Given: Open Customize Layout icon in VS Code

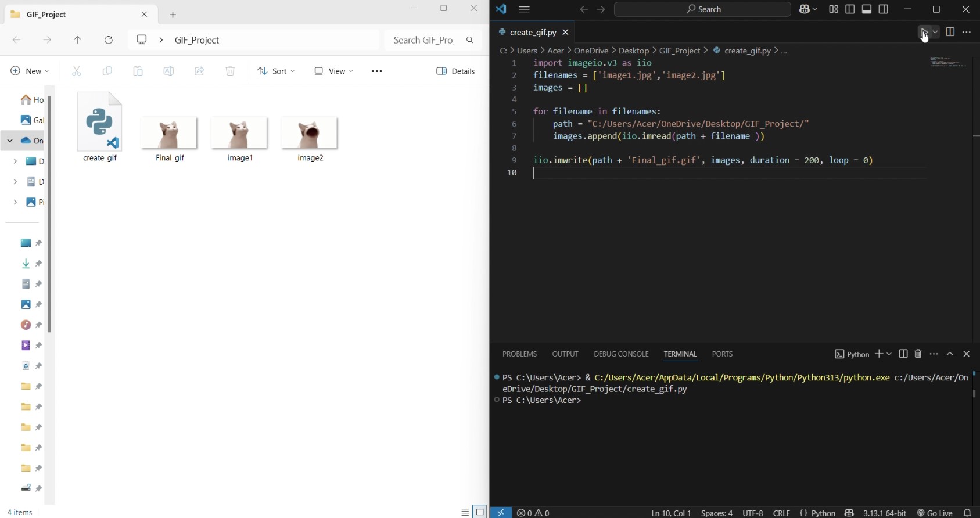Looking at the screenshot, I should coord(834,9).
